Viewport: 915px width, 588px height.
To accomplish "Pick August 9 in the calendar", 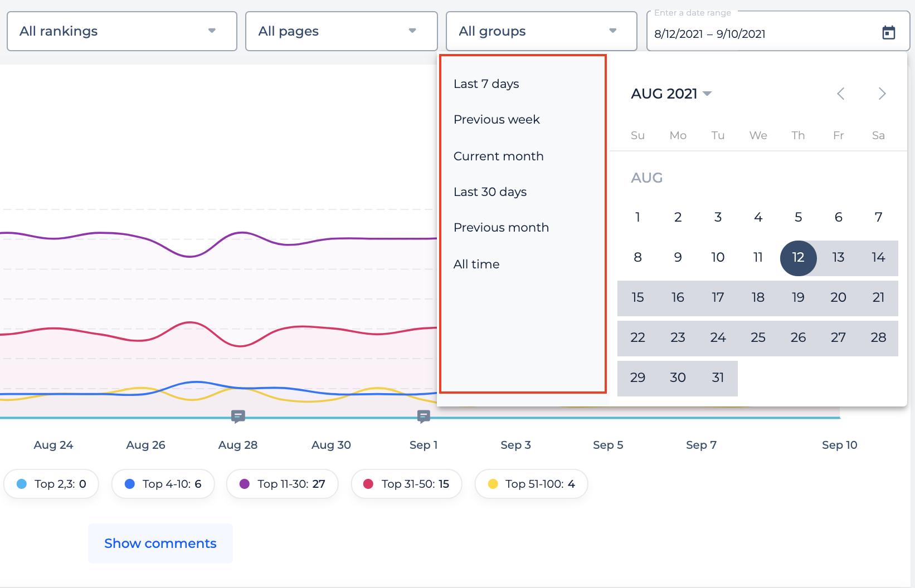I will coord(678,257).
